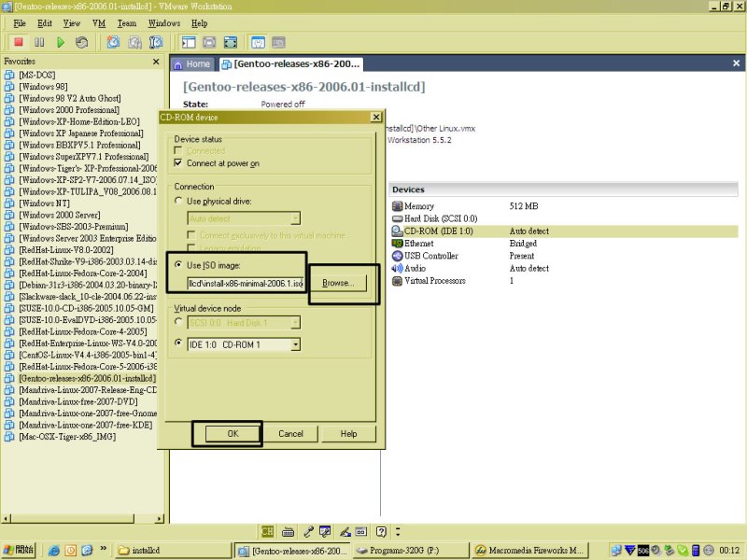Click the Favorites horizontal scrollbar left arrow

pos(7,518)
